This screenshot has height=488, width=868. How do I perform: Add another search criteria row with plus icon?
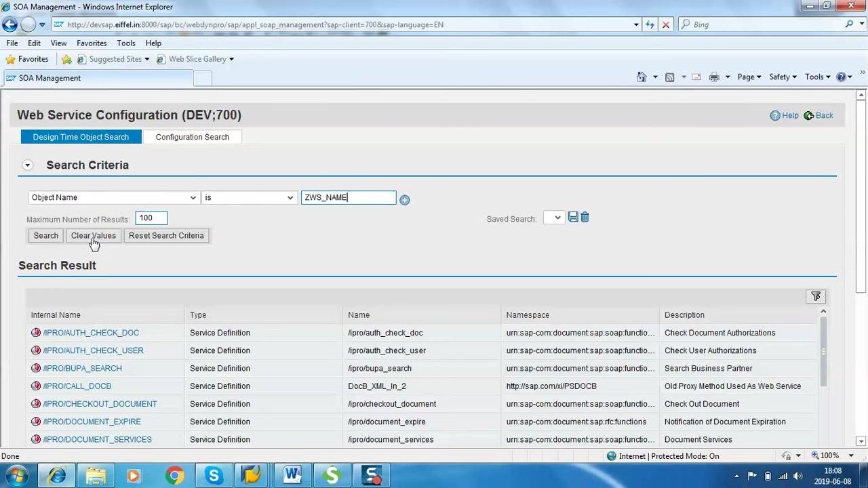click(405, 200)
